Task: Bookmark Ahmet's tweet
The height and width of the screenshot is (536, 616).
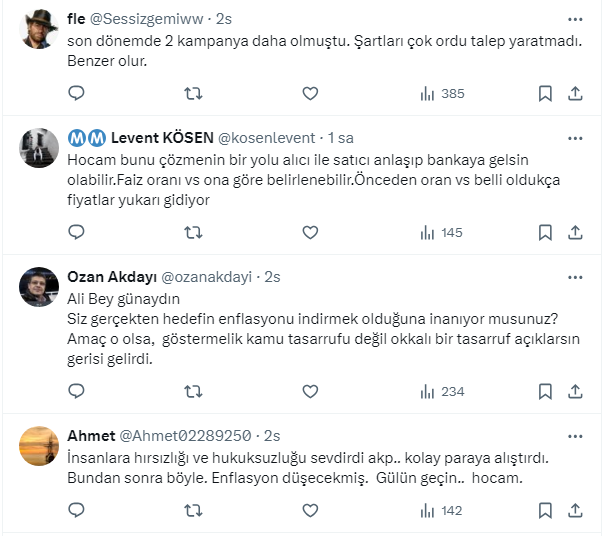Action: tap(545, 510)
